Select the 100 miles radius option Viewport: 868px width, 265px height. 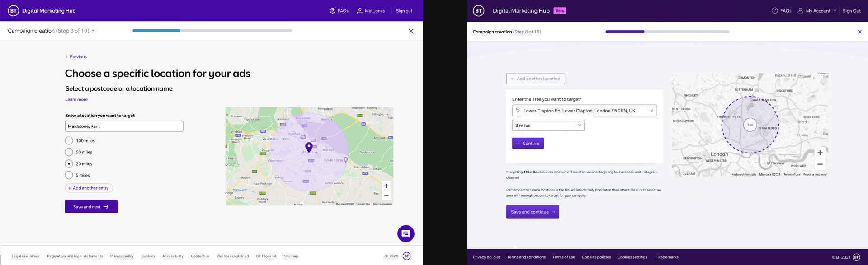(69, 141)
